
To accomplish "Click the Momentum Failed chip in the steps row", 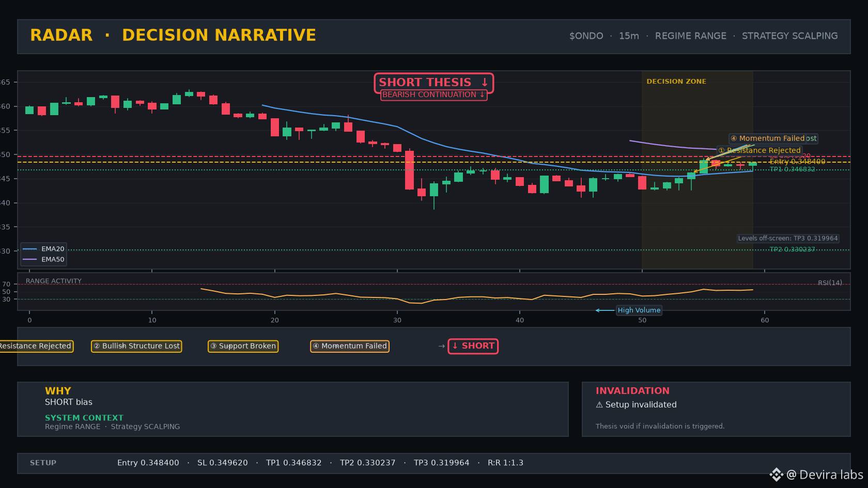I will pyautogui.click(x=350, y=346).
